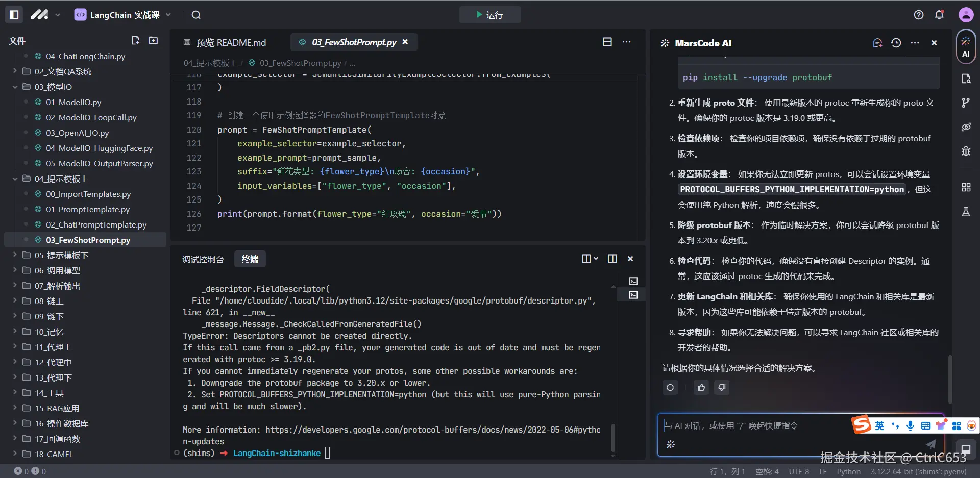The image size is (980, 478).
Task: Create a new file in file explorer
Action: click(x=135, y=41)
